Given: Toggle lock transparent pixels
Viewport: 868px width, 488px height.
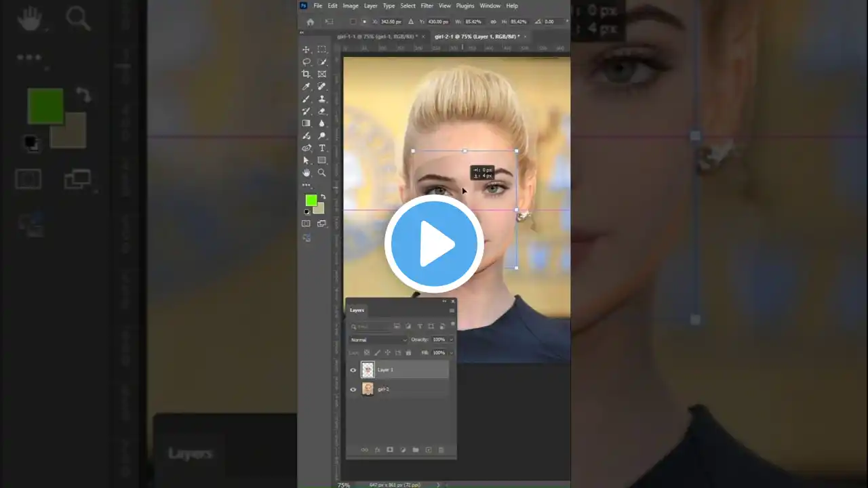Looking at the screenshot, I should [367, 352].
